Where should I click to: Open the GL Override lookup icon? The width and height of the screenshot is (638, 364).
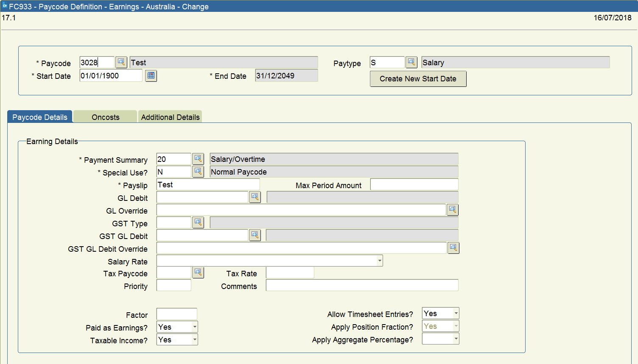(452, 209)
